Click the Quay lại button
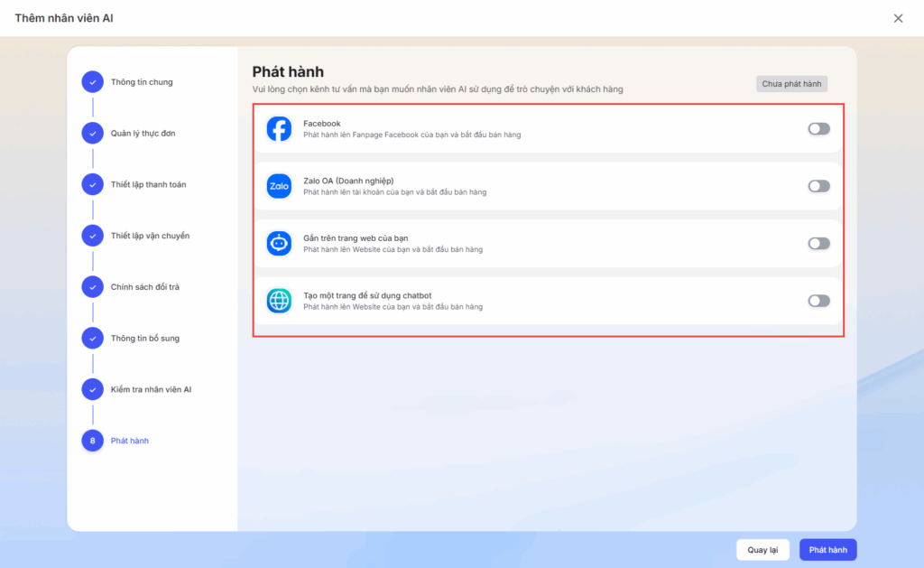The width and height of the screenshot is (924, 568). pos(762,550)
